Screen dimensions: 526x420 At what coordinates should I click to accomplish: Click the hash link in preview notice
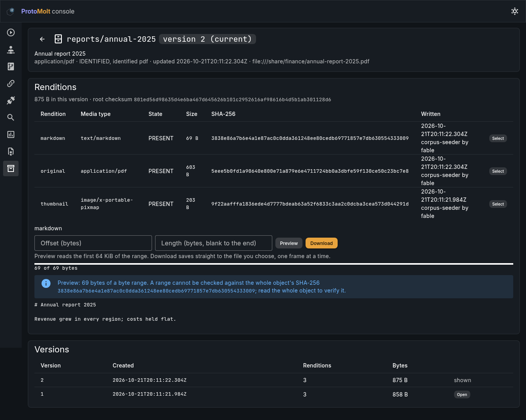[x=156, y=291]
